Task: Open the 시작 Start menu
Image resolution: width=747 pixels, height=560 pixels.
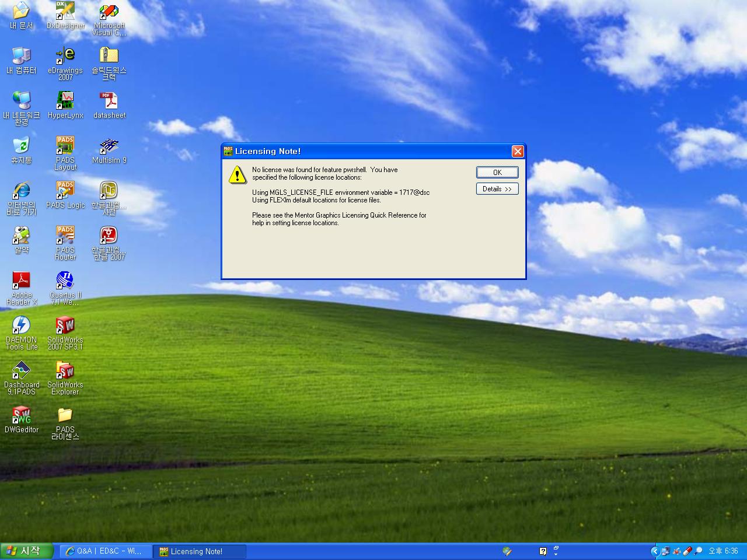Action: click(x=27, y=551)
